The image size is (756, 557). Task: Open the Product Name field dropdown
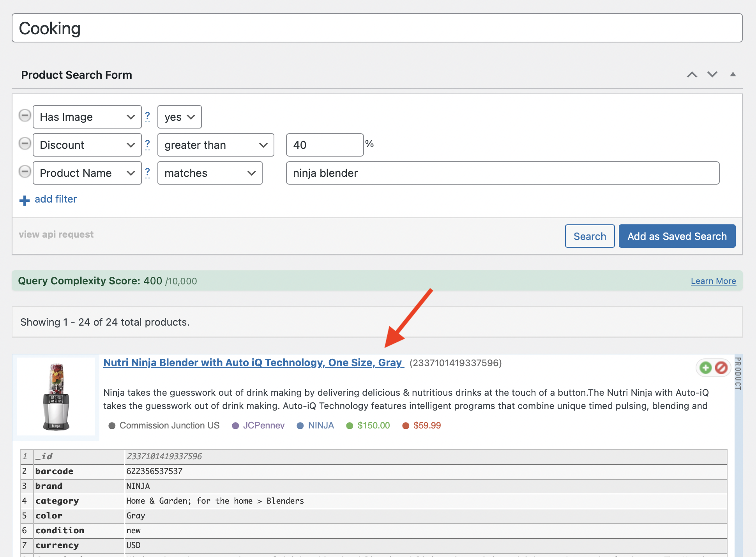click(x=87, y=173)
